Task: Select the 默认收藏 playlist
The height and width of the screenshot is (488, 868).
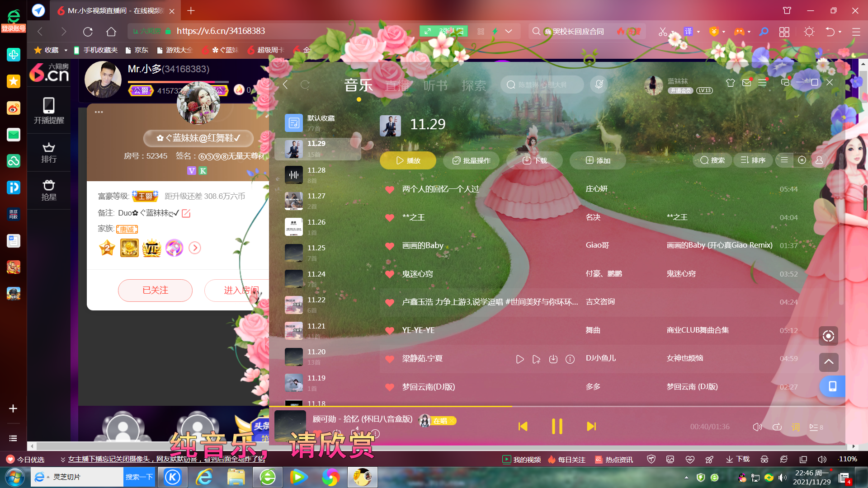Action: pyautogui.click(x=318, y=123)
